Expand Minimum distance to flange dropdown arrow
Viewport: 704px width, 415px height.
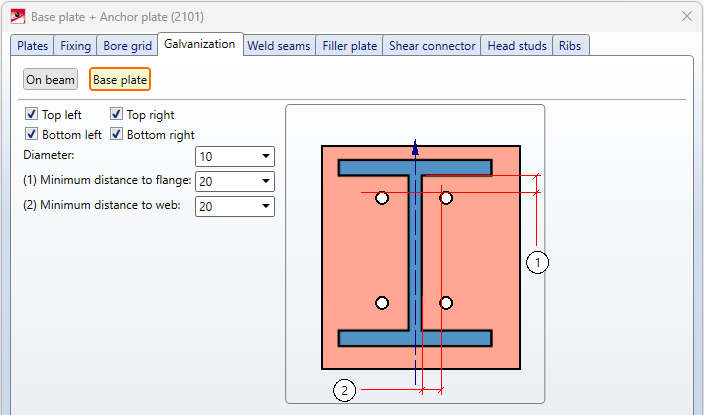[266, 181]
